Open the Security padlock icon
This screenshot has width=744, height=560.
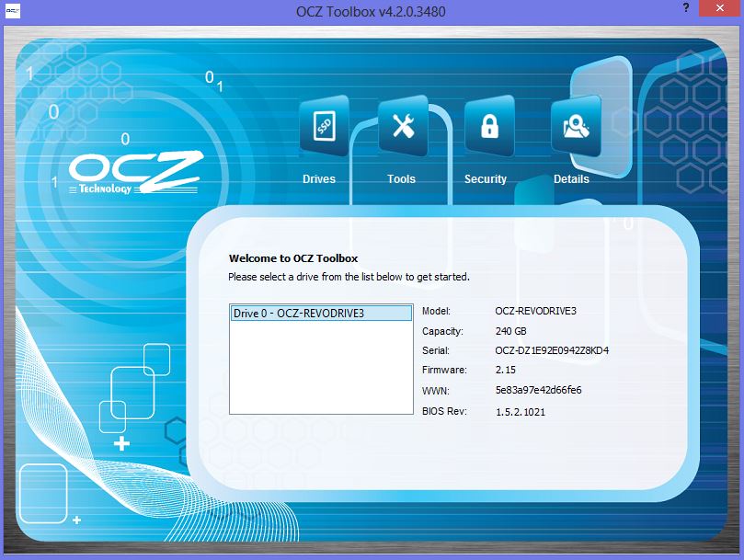point(489,126)
